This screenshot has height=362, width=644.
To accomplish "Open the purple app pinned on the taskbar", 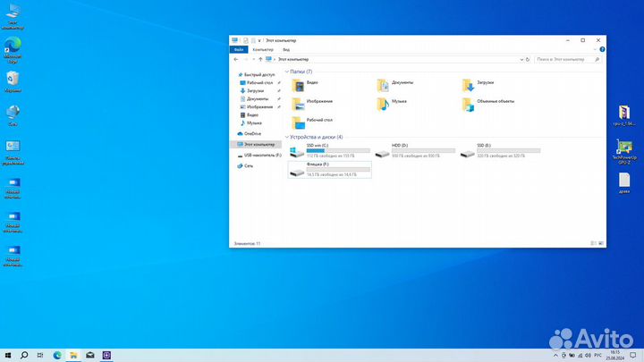I will (x=106, y=355).
